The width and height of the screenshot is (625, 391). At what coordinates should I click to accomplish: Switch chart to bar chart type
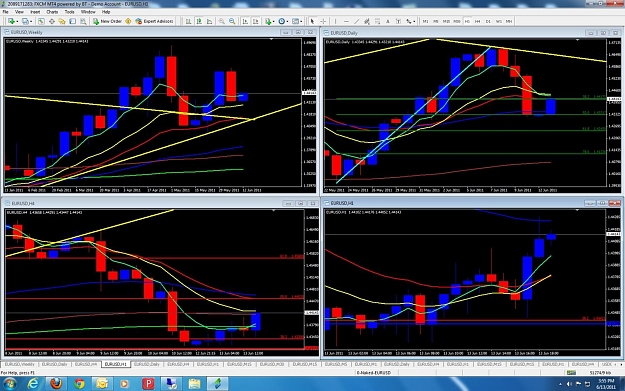[x=188, y=21]
